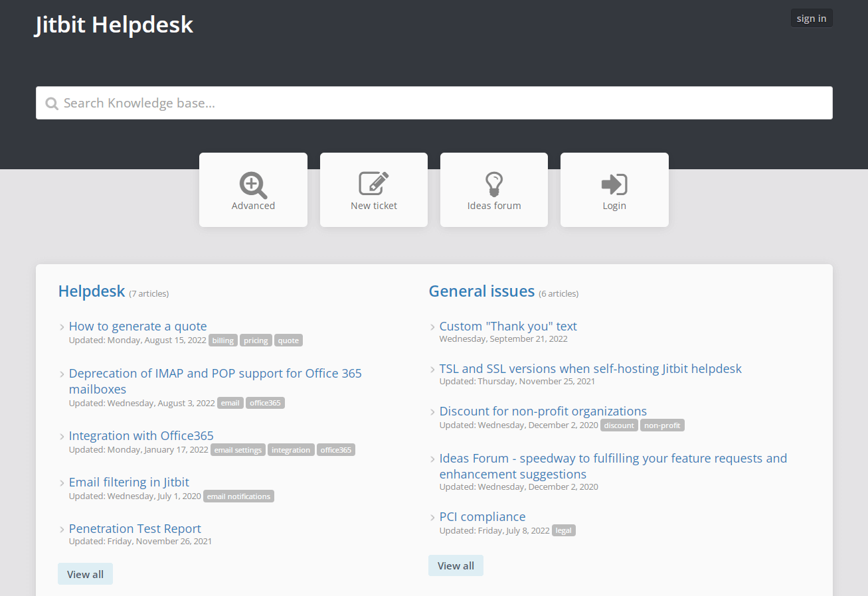868x596 pixels.
Task: Click chevron beside How to generate a quote
Action: pyautogui.click(x=62, y=327)
